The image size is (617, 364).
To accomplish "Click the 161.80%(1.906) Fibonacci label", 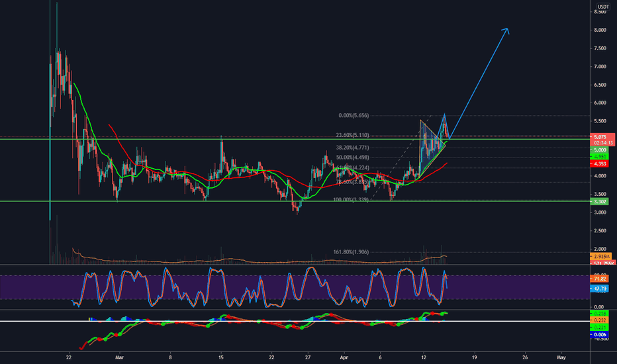I will click(351, 252).
